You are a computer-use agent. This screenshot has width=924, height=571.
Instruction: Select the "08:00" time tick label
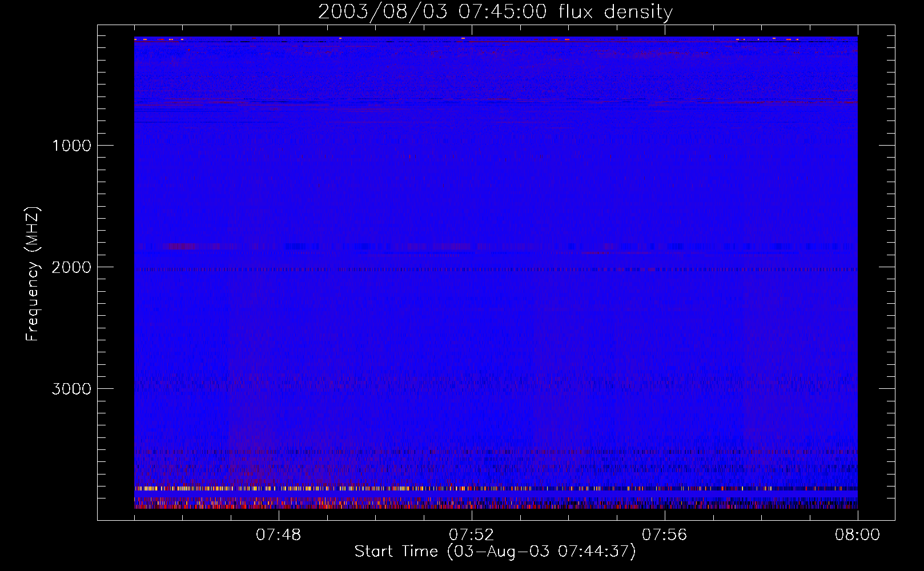pos(858,535)
